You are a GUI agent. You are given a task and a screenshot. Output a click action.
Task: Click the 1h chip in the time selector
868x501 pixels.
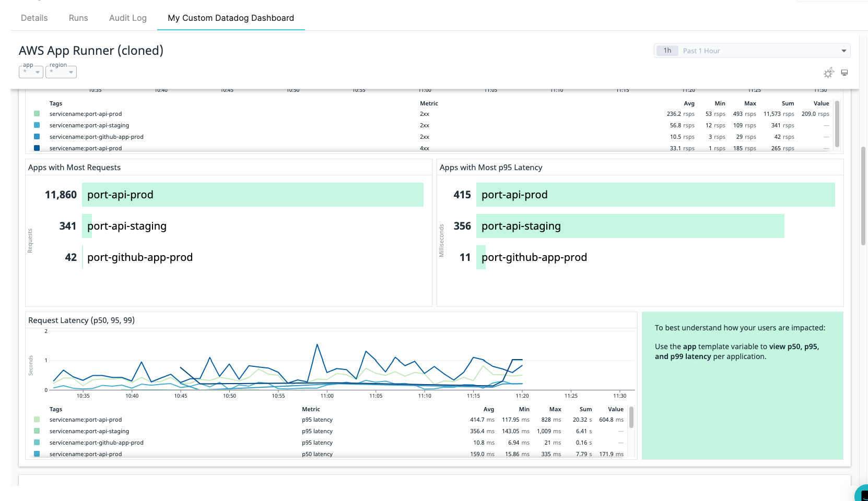point(667,51)
